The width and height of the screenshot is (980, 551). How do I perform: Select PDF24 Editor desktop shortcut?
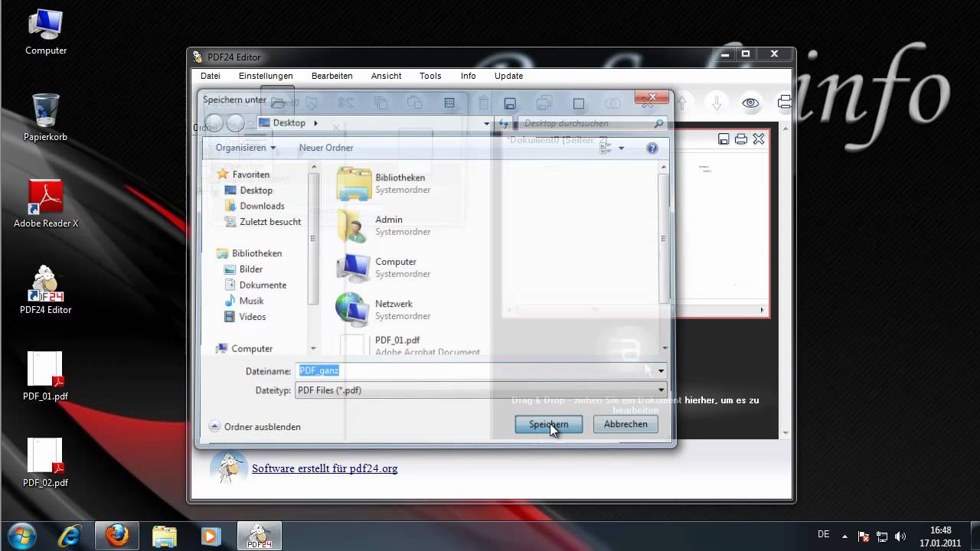point(46,291)
